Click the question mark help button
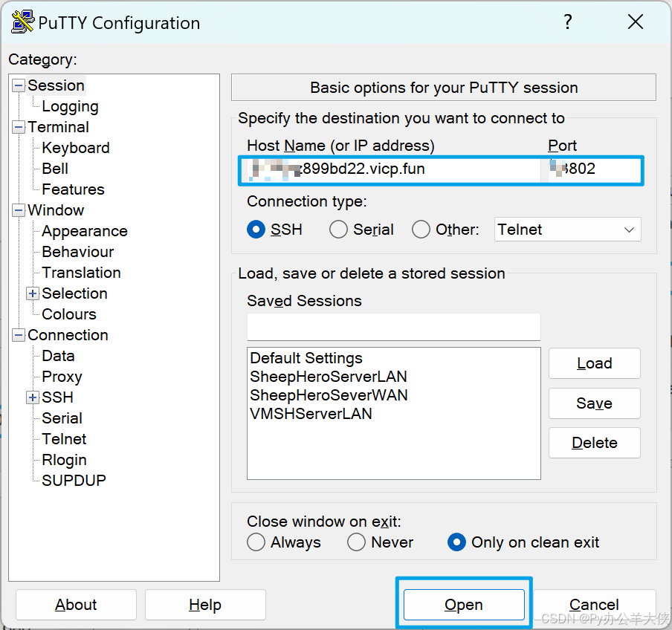The height and width of the screenshot is (630, 672). point(568,22)
